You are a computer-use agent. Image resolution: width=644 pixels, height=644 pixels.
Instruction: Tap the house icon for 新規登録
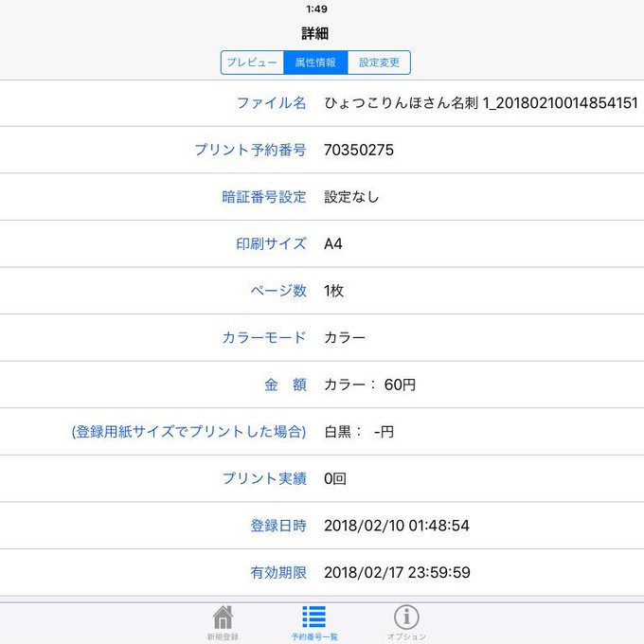click(223, 617)
